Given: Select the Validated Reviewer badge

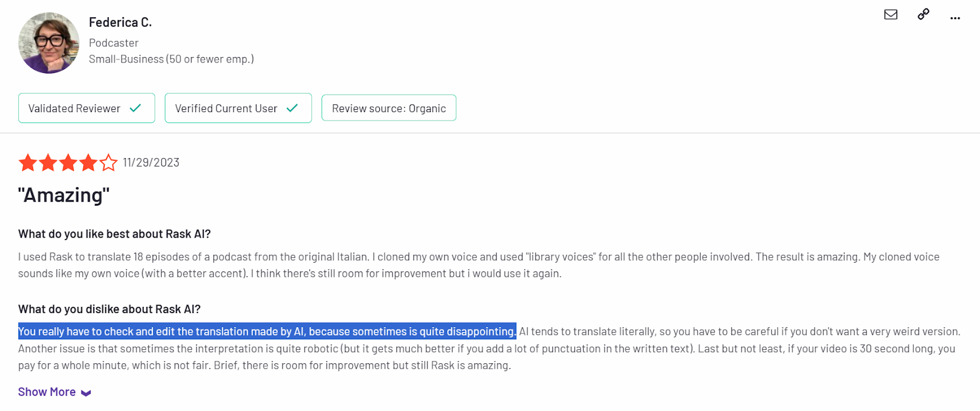Looking at the screenshot, I should click(x=86, y=108).
